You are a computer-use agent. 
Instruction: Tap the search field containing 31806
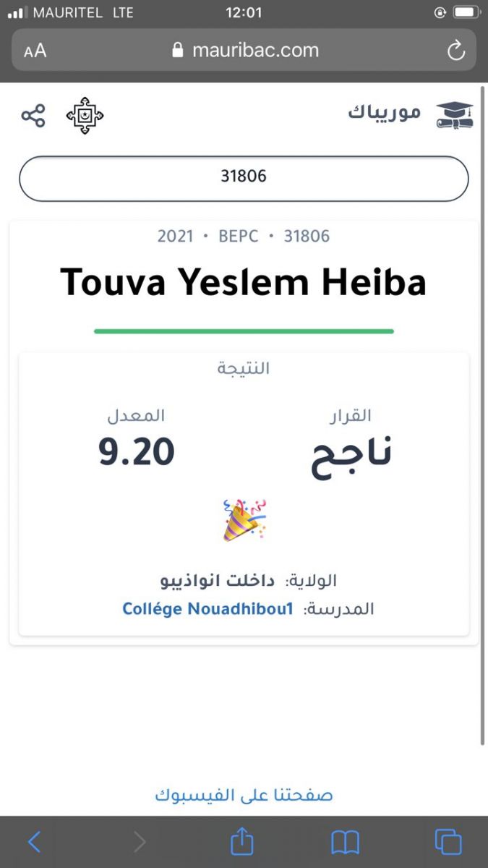pyautogui.click(x=244, y=176)
